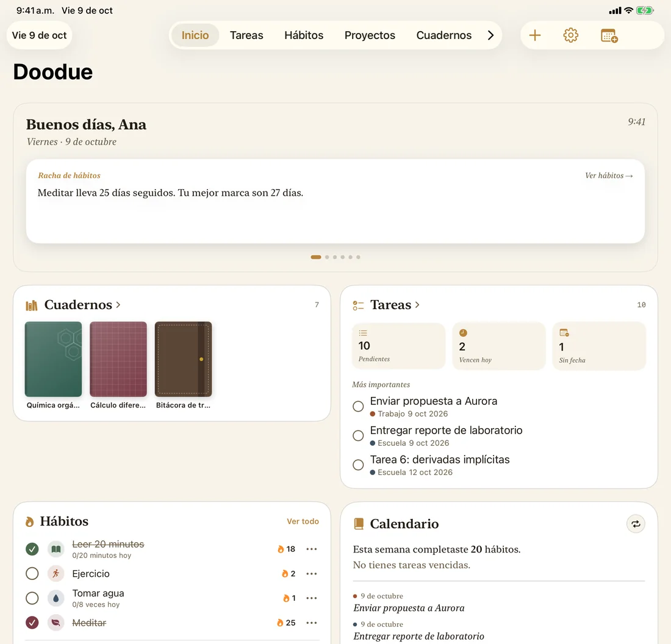Open the 10 Pendientes tile
Image resolution: width=671 pixels, height=644 pixels.
398,346
